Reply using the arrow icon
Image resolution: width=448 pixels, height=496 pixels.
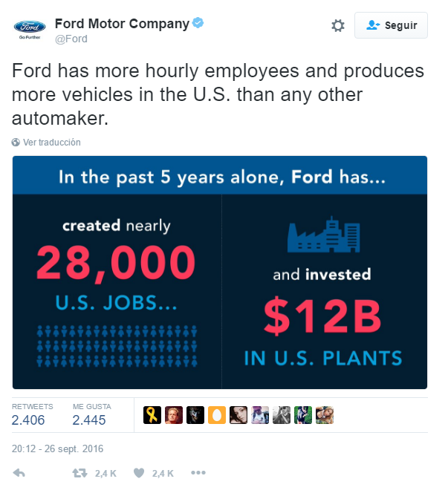pos(19,473)
